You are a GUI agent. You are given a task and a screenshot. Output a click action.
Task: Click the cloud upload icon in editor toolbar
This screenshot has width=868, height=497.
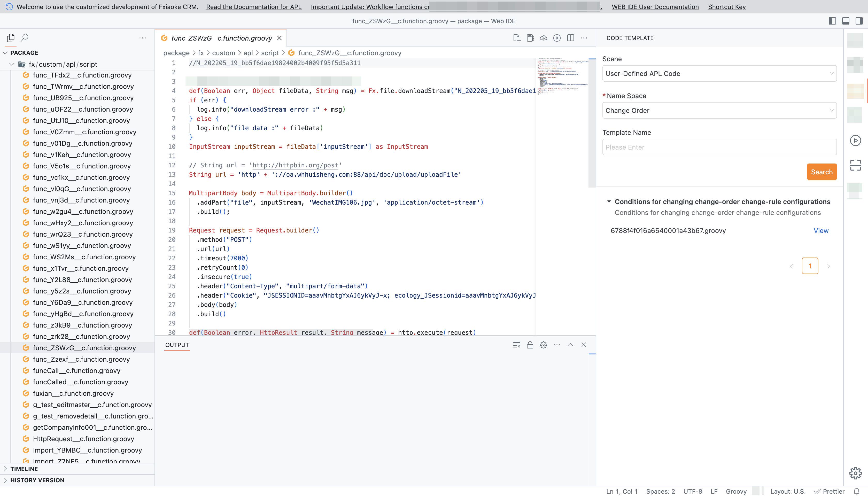[x=543, y=38]
